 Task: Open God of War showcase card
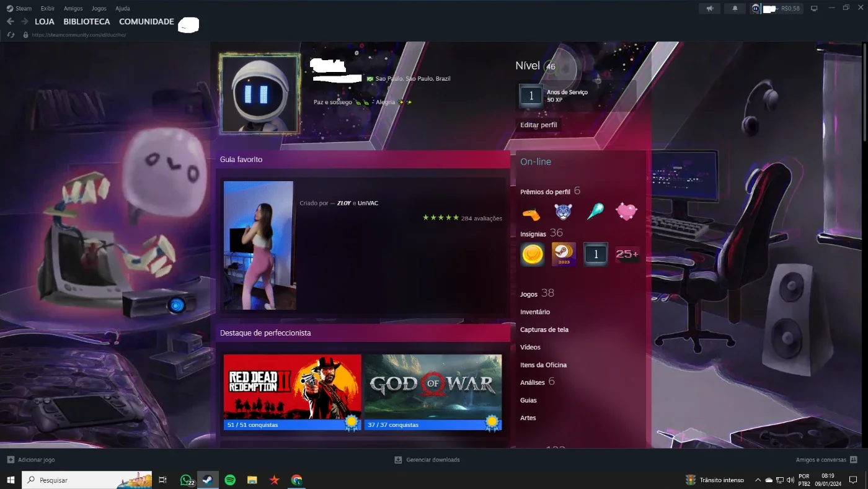(433, 392)
